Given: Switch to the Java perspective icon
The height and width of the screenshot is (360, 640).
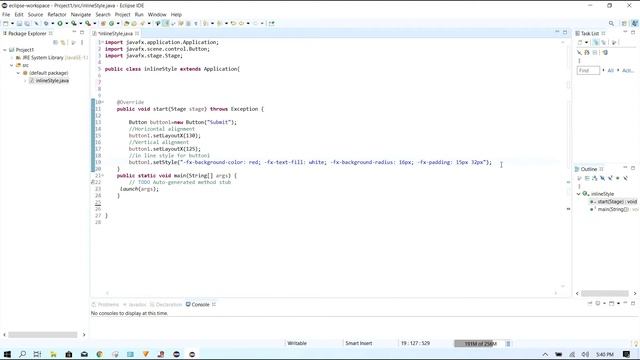Looking at the screenshot, I should pos(634,24).
